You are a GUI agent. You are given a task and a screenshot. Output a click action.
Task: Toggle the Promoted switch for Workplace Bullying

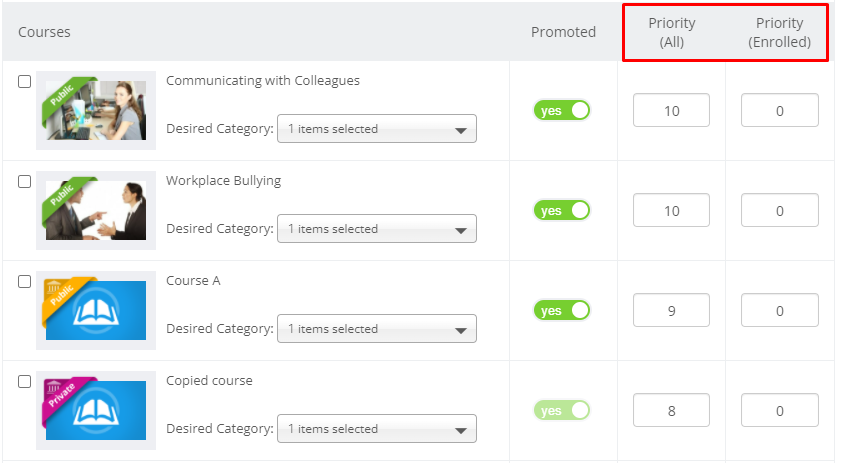point(562,210)
